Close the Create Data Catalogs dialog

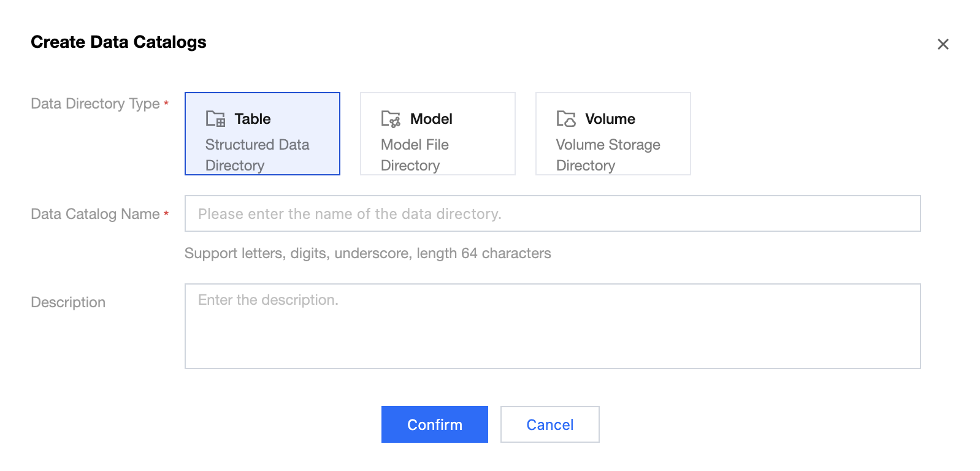tap(943, 44)
